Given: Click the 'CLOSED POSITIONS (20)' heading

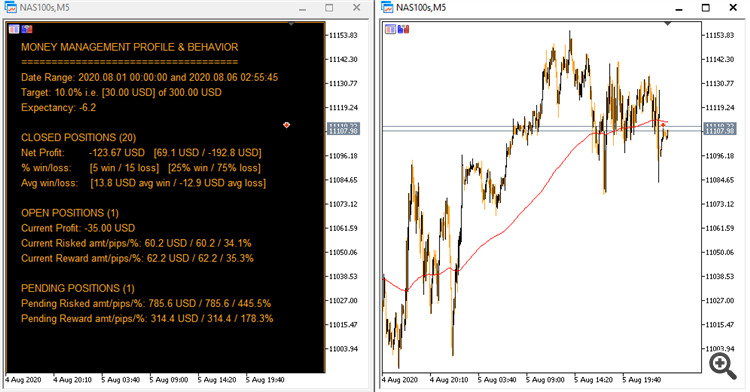Looking at the screenshot, I should pyautogui.click(x=78, y=138).
